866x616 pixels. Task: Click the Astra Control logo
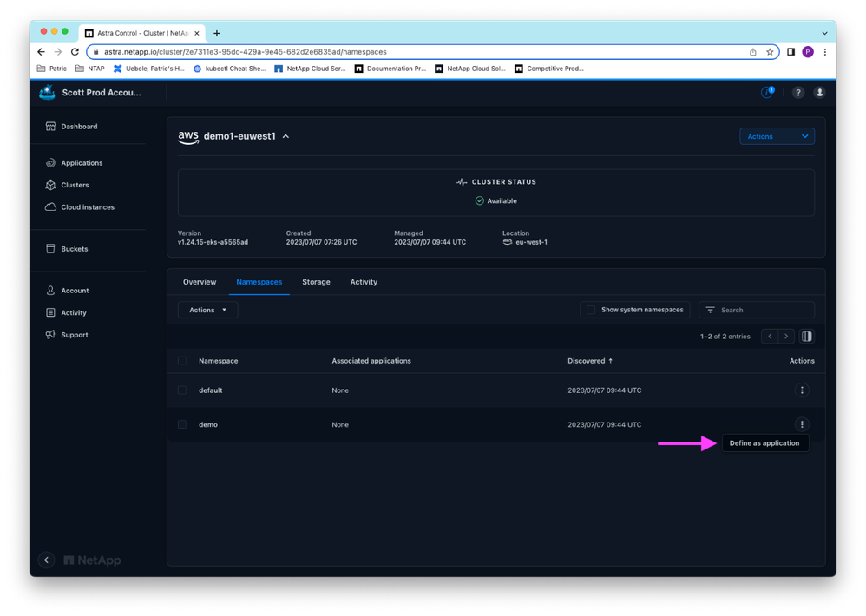[48, 92]
